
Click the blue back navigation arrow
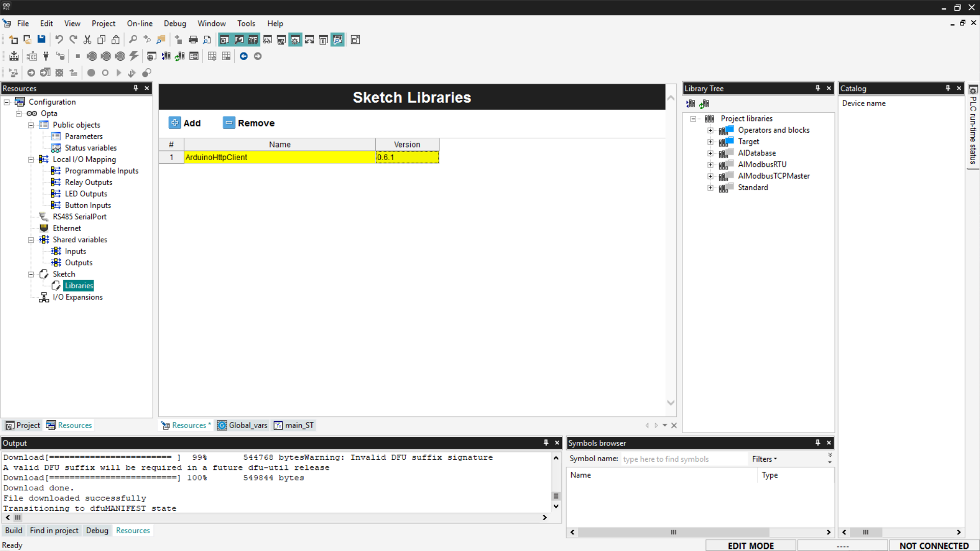coord(243,56)
